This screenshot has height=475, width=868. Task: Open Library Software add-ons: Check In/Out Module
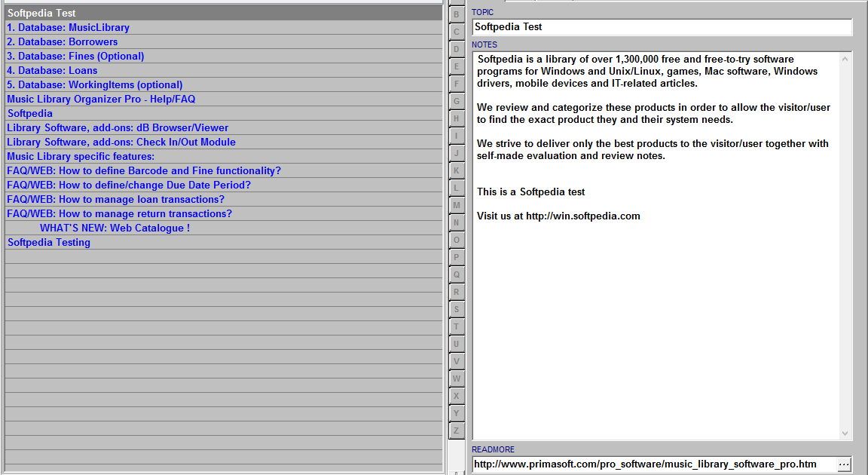(x=224, y=142)
